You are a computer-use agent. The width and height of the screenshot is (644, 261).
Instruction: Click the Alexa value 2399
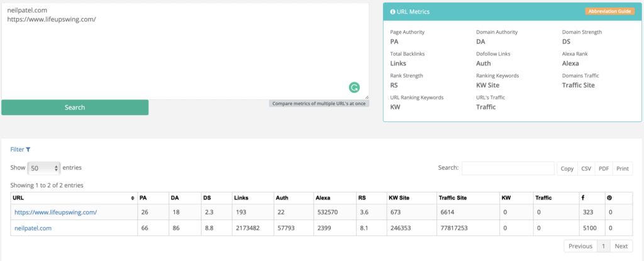coord(324,228)
